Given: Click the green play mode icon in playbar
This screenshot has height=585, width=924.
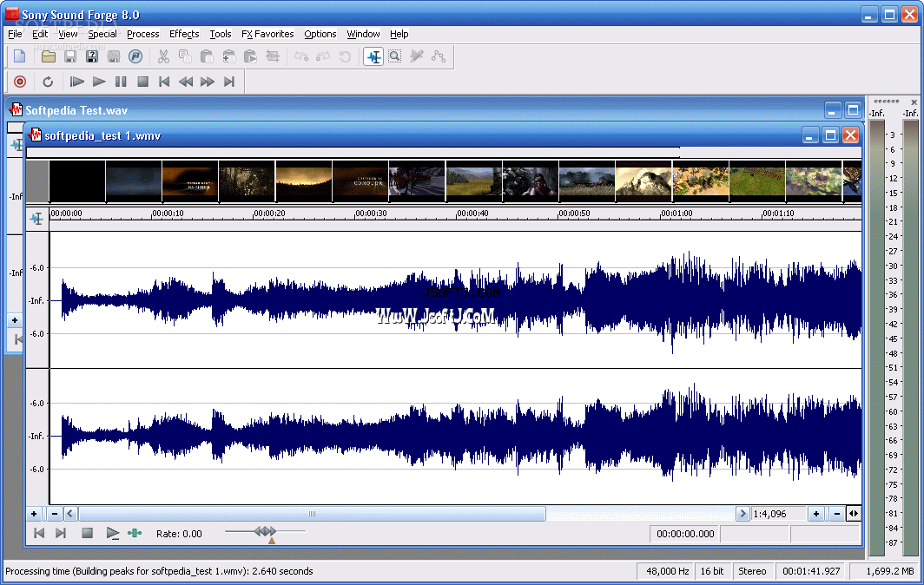Looking at the screenshot, I should (x=135, y=533).
